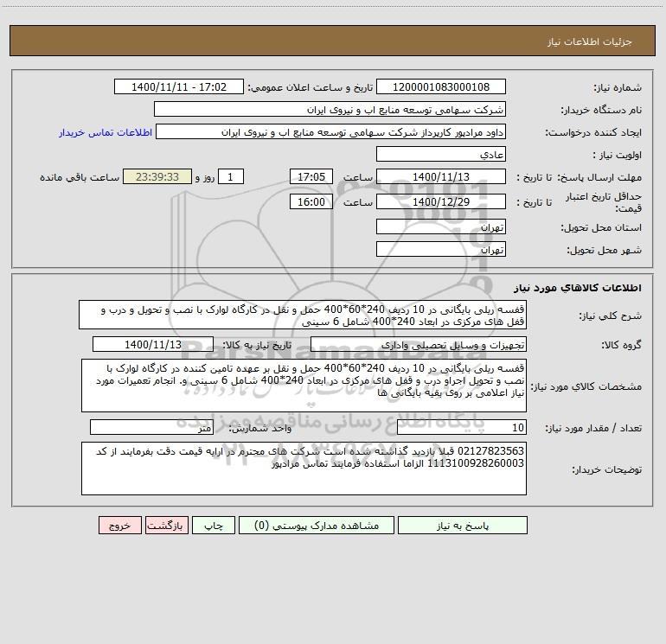Click the label 'توضیحات خریدار:'
The image size is (666, 644).
click(606, 470)
